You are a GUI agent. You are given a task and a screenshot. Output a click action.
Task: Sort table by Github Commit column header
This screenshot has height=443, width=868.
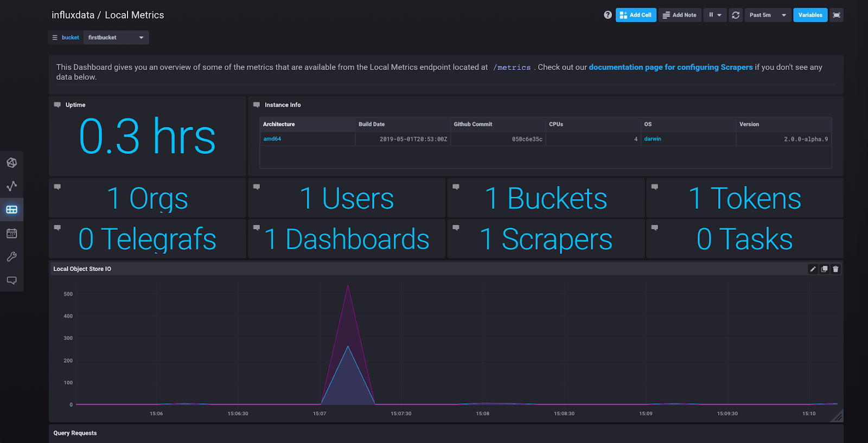498,124
